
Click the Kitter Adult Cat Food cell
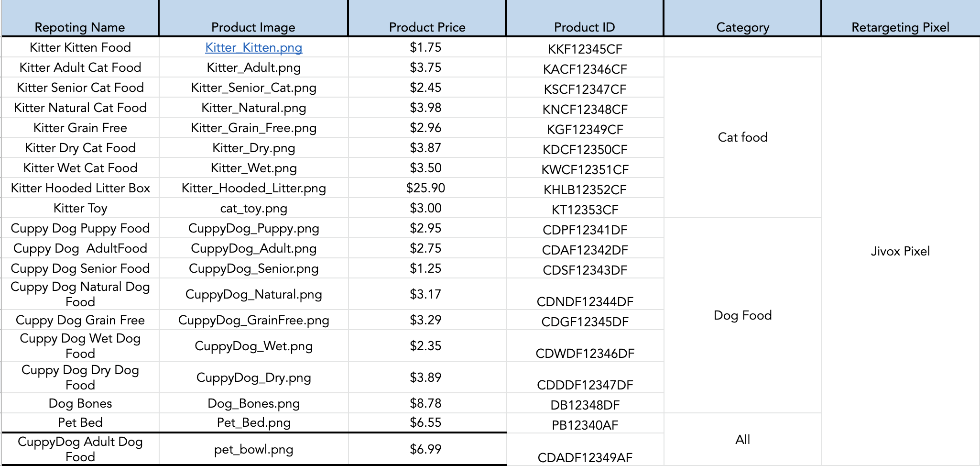point(80,67)
